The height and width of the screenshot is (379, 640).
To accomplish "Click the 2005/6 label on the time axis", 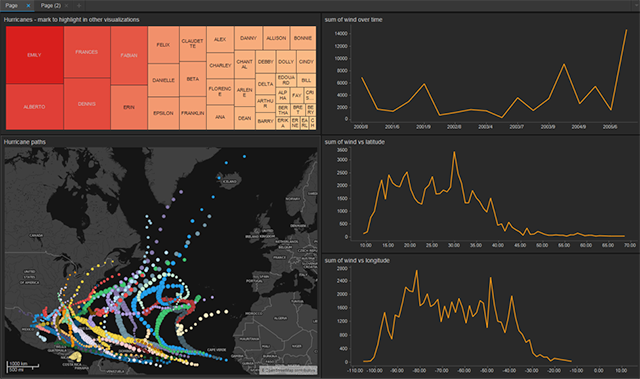I will (x=610, y=127).
